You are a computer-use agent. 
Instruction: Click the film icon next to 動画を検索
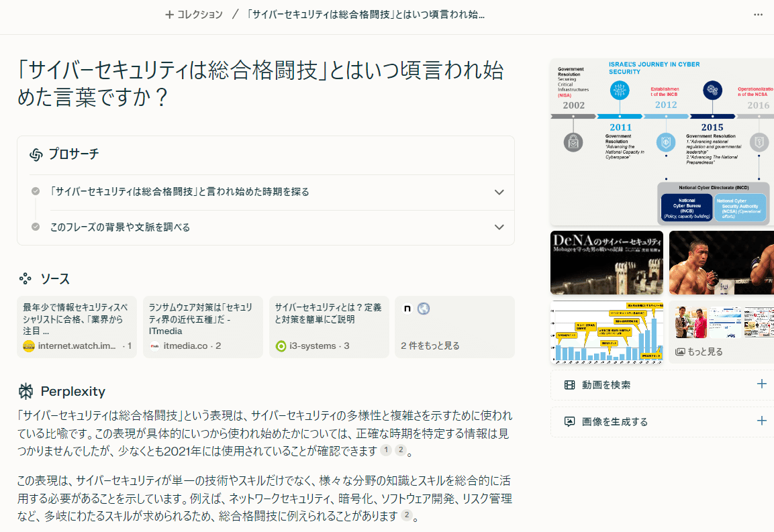pos(569,385)
